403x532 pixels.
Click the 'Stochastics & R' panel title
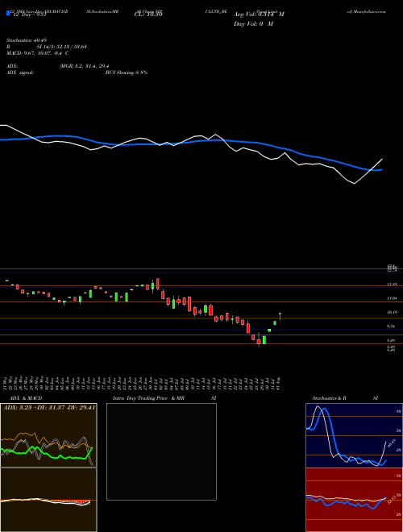(x=329, y=398)
